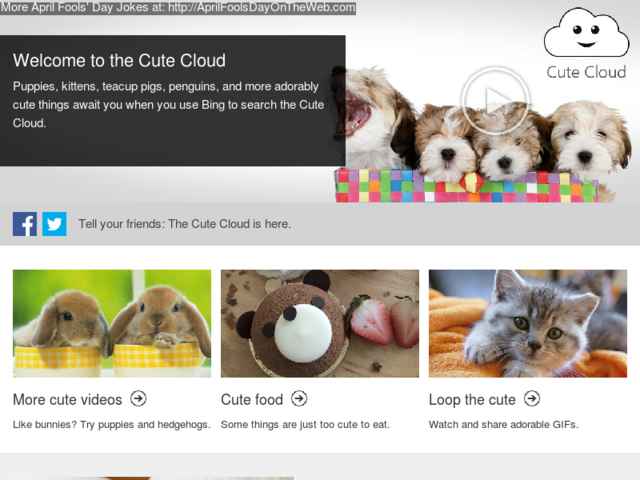640x480 pixels.
Task: Click the Welcome to the Cute Cloud heading
Action: tap(119, 60)
